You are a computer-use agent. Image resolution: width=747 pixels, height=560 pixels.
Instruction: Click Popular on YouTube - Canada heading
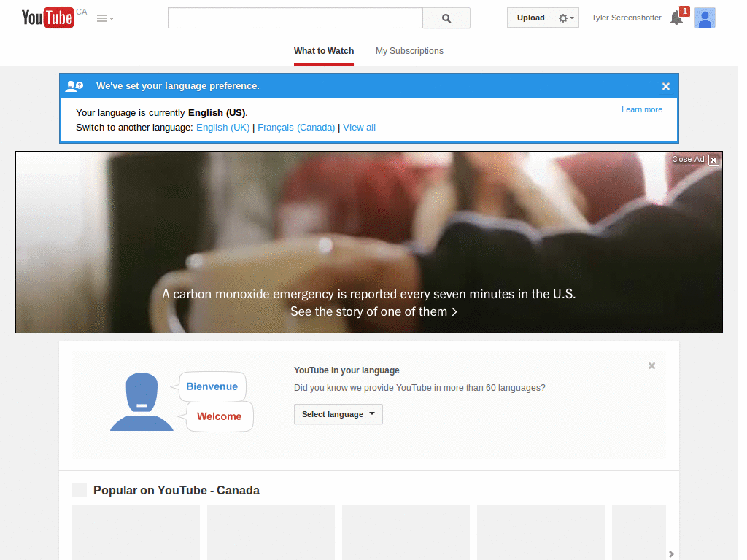[x=177, y=491]
